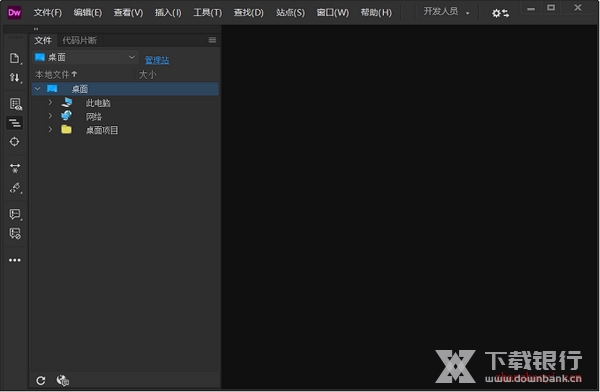This screenshot has width=600, height=392.
Task: Expand the 网络 tree node
Action: pyautogui.click(x=50, y=116)
